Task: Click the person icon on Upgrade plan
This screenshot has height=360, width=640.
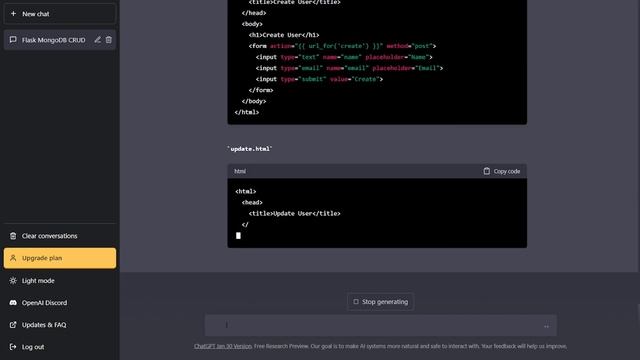Action: (x=13, y=258)
